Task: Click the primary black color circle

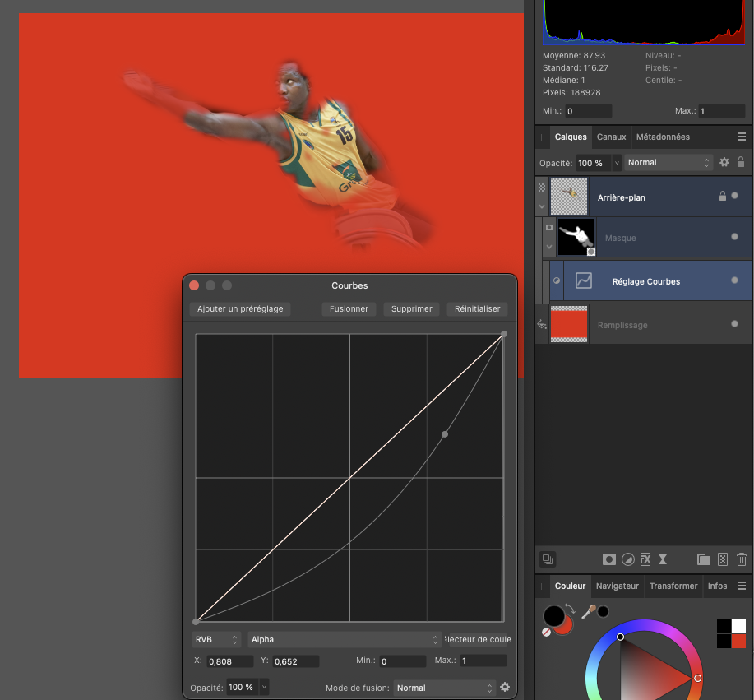Action: point(554,615)
